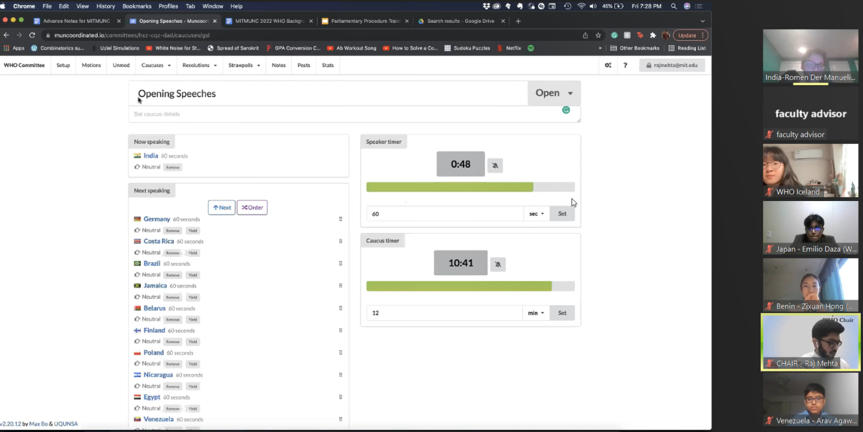Open the Stats tab
863x432 pixels.
(327, 65)
